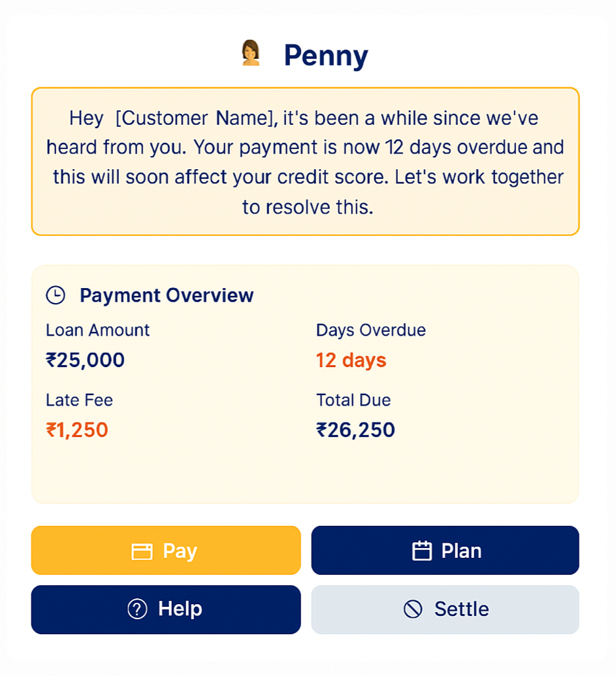Click the credit card icon on Pay
Image resolution: width=616 pixels, height=676 pixels.
point(142,551)
